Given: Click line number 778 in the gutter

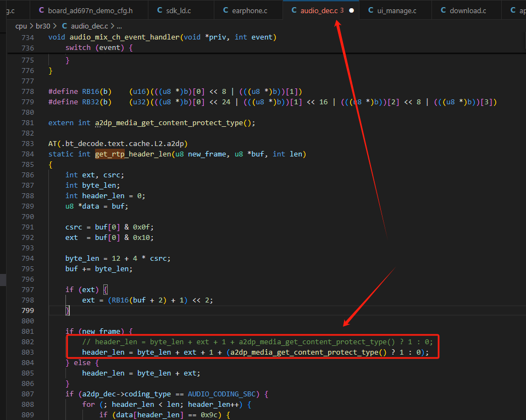Looking at the screenshot, I should (27, 92).
